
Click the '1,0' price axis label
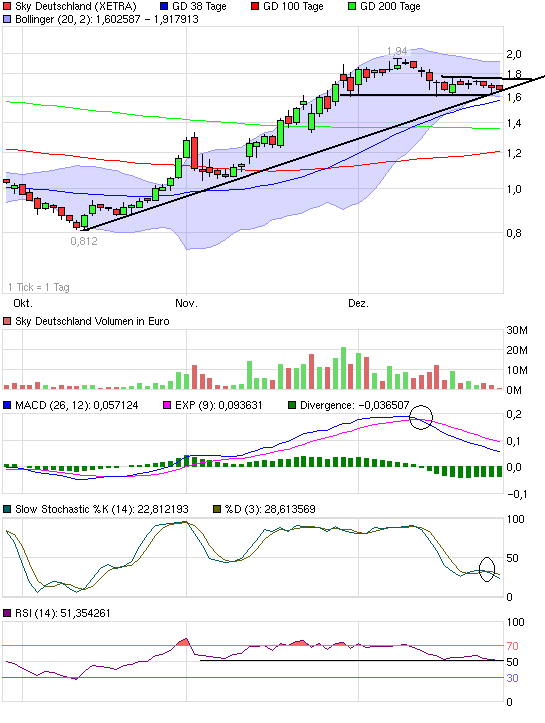tap(514, 189)
